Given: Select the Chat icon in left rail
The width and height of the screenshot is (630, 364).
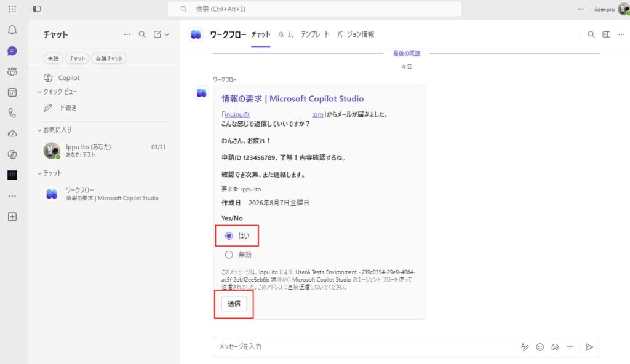Looking at the screenshot, I should [12, 51].
